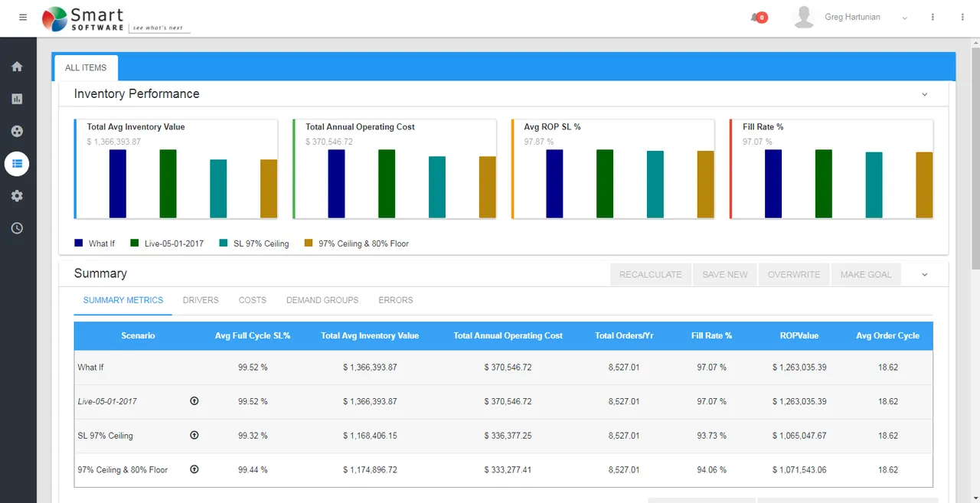Click Total Annual Operating Cost chart card
Viewport: 980px width, 503px height.
tap(394, 168)
